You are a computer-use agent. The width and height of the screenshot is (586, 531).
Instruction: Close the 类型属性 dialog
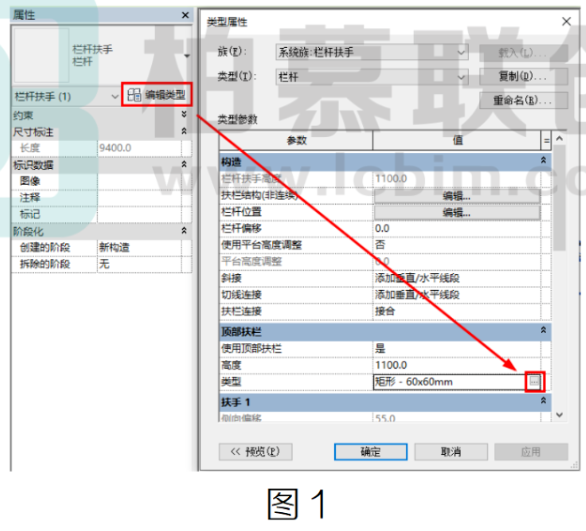[x=566, y=22]
